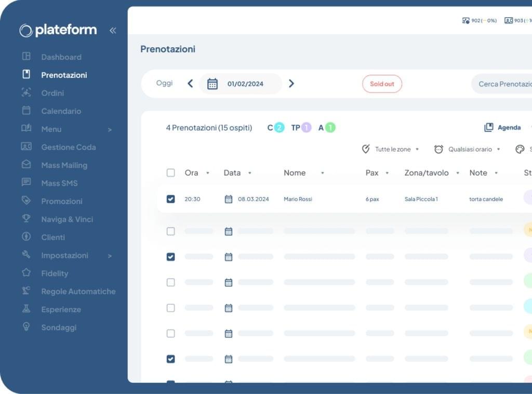Open the Calendario section in the sidebar
532x394 pixels.
(61, 111)
